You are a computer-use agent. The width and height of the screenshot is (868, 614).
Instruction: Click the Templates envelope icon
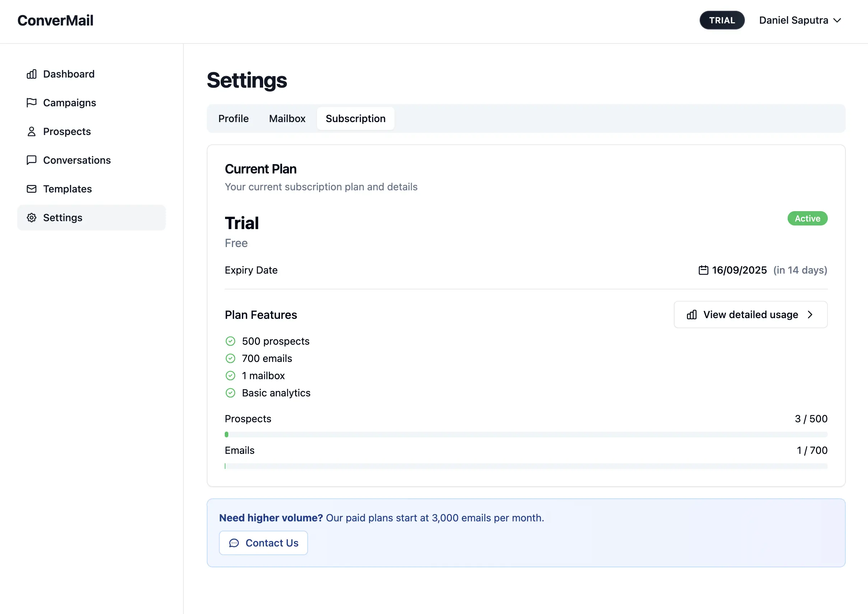tap(32, 189)
